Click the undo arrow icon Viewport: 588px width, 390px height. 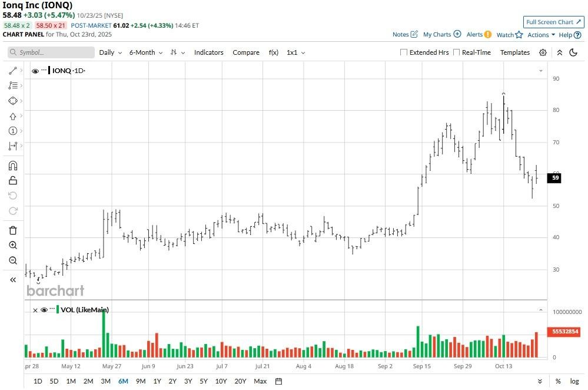click(13, 196)
